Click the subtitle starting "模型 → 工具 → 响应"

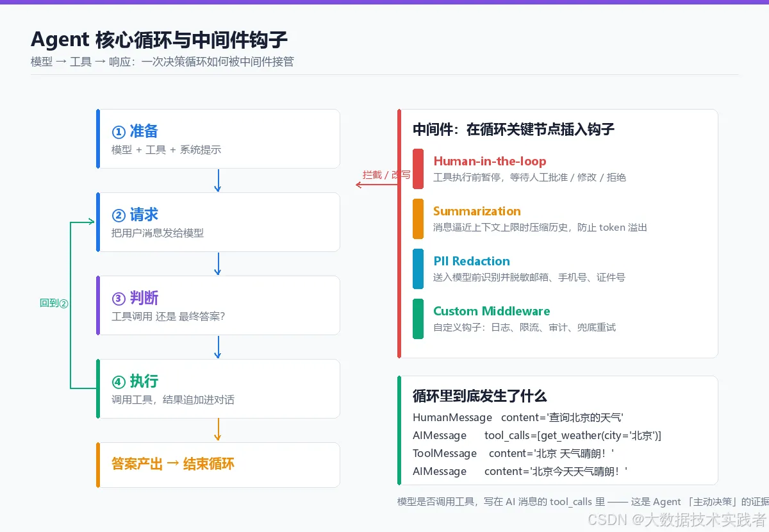[x=162, y=62]
